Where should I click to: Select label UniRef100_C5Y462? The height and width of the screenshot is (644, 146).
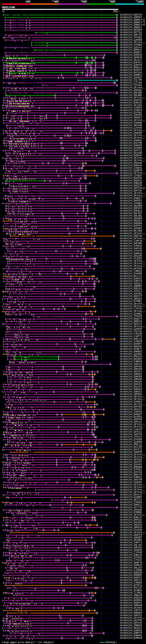point(131,85)
